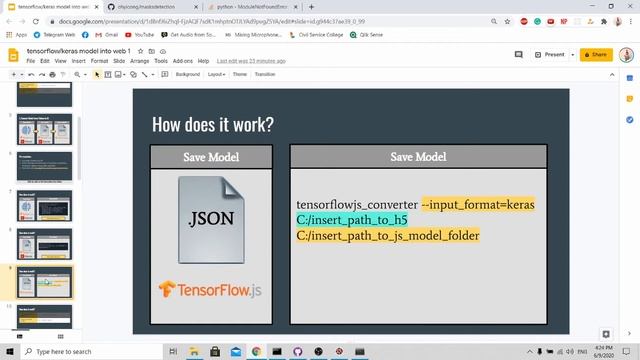
Task: Click the zoom magnifier tool
Action: 77,74
